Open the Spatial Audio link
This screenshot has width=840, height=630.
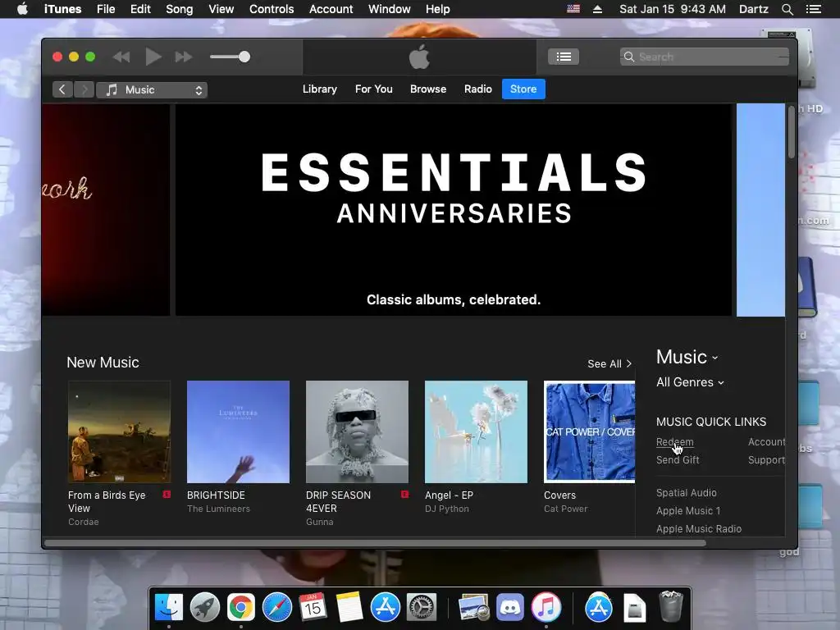tap(687, 493)
